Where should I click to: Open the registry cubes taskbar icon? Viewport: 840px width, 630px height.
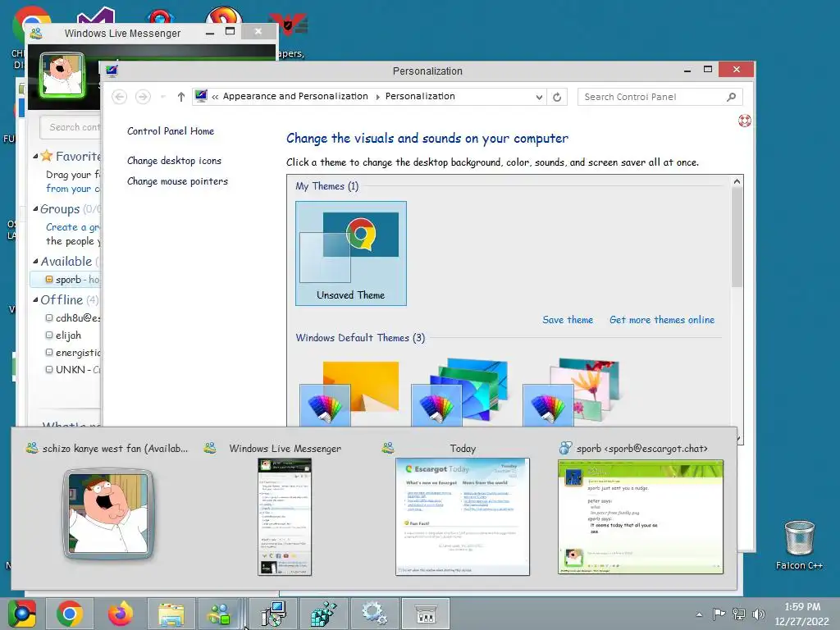(323, 614)
